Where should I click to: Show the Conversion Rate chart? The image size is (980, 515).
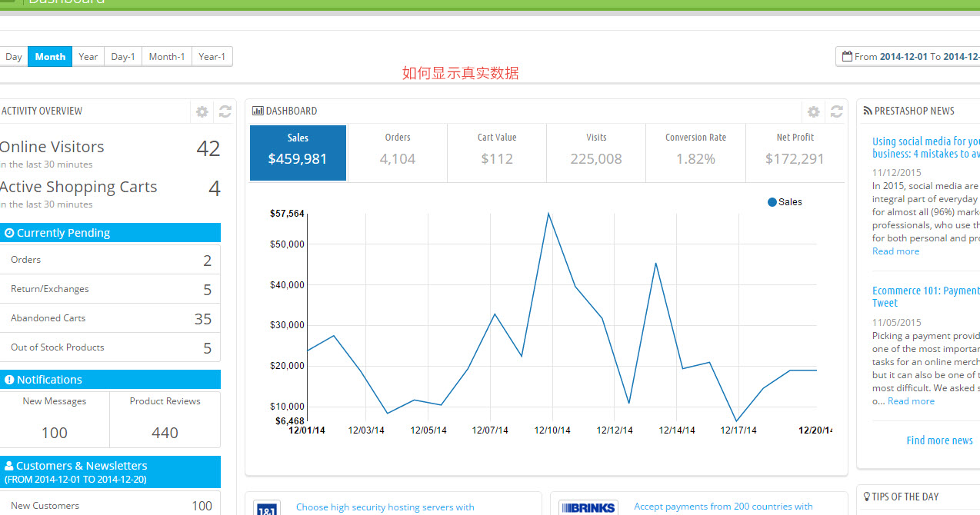[695, 152]
